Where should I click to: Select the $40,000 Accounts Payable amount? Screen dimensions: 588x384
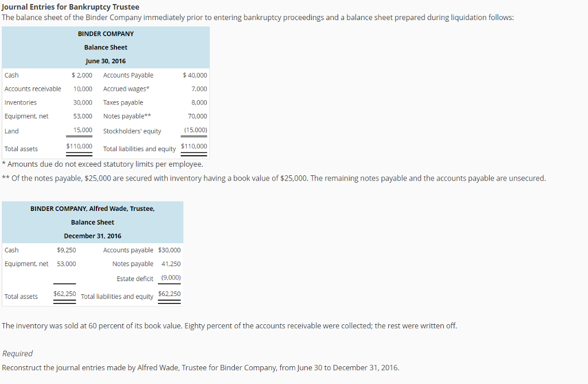(195, 75)
